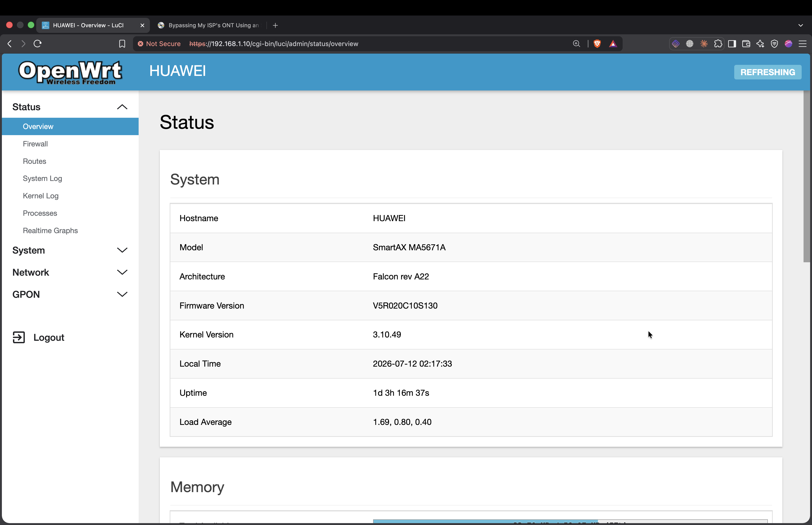Click the Hostname value HUAWEI in the table
The image size is (812, 525).
[389, 218]
